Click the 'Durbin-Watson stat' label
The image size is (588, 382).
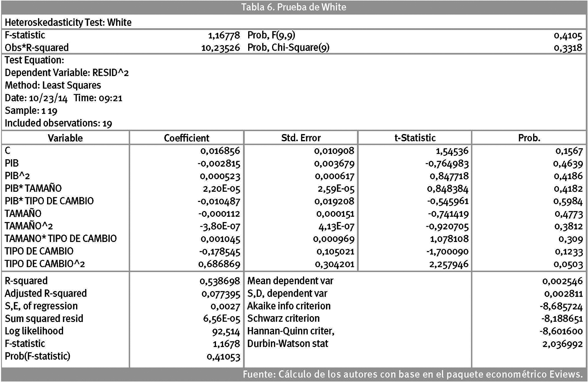click(x=287, y=344)
